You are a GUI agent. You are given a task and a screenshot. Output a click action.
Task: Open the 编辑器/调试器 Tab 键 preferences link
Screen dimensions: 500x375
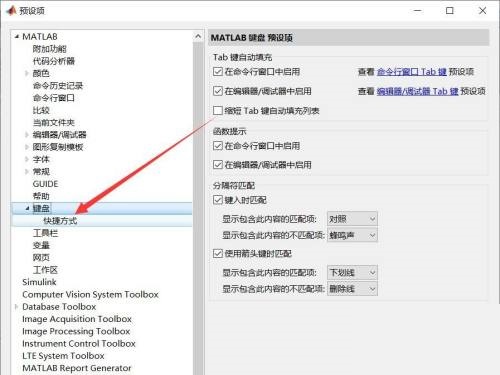pos(418,91)
